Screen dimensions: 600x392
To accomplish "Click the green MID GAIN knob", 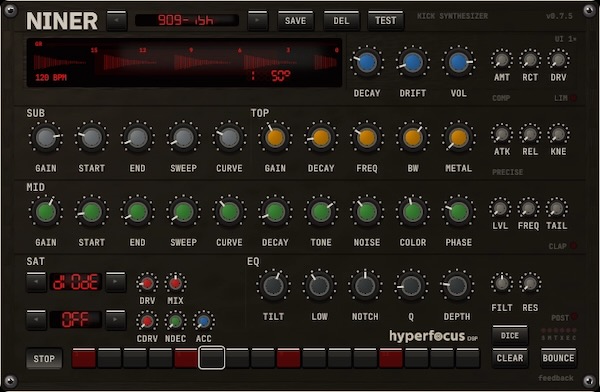I will [x=46, y=212].
